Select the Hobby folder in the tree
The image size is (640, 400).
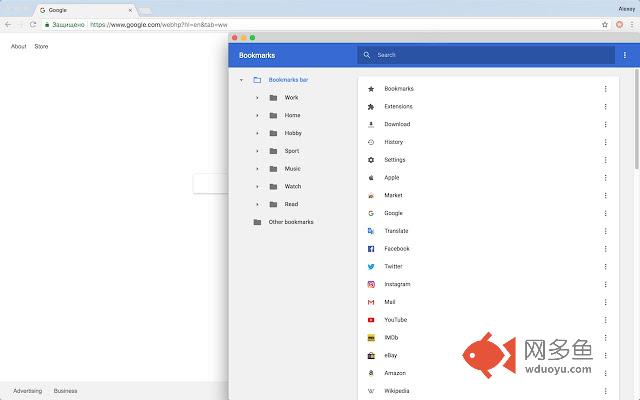coord(285,133)
